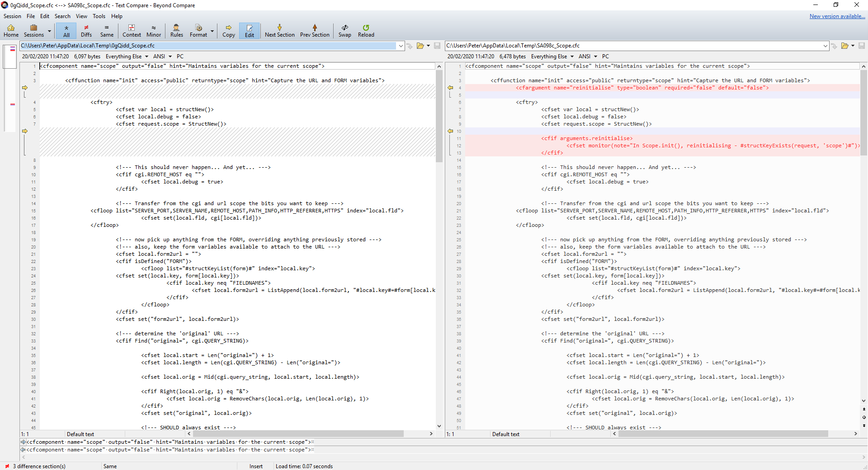
Task: Click the Format toolbar button
Action: [x=198, y=31]
